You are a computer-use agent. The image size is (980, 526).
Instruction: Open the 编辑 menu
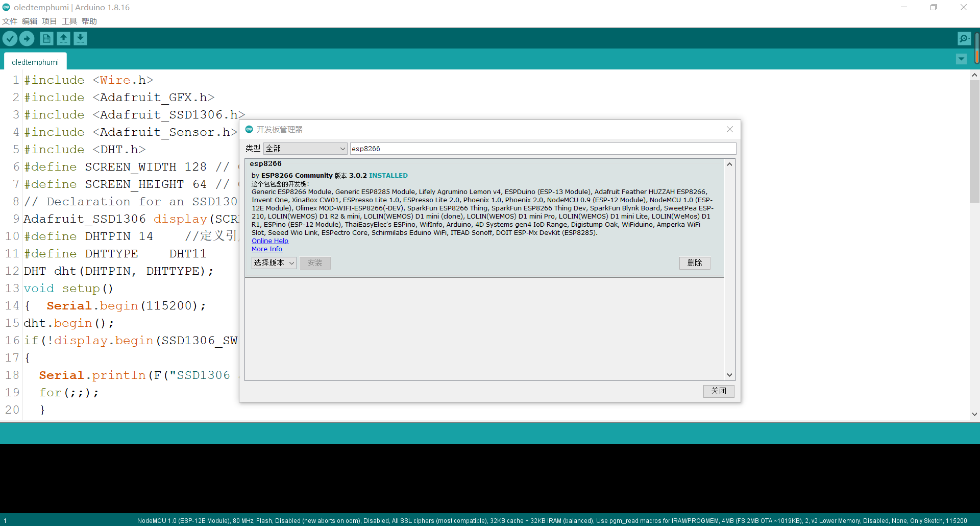[29, 21]
